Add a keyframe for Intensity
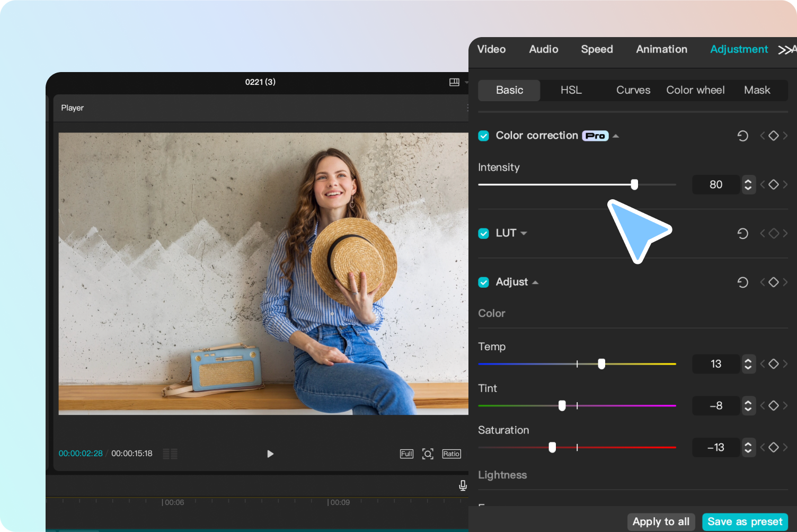 click(x=773, y=184)
